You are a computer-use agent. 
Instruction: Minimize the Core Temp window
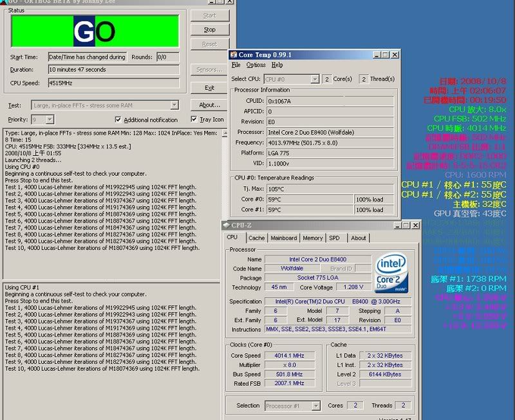point(377,55)
